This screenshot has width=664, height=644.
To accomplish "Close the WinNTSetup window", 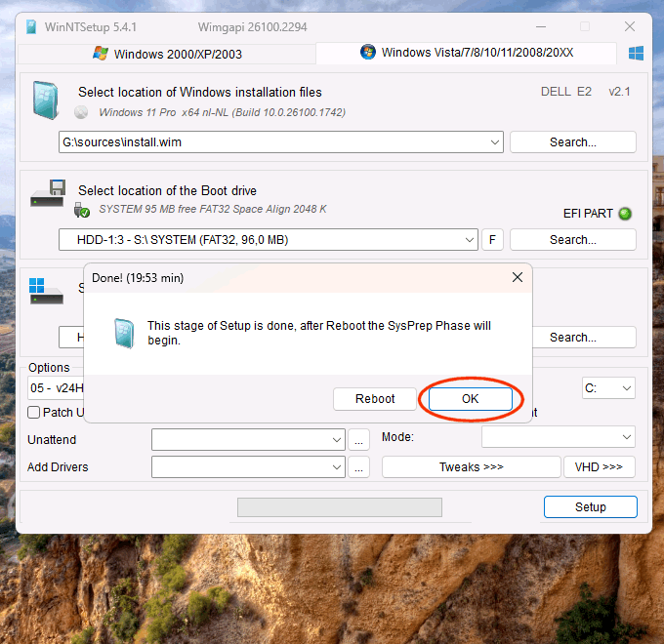I will pyautogui.click(x=630, y=26).
